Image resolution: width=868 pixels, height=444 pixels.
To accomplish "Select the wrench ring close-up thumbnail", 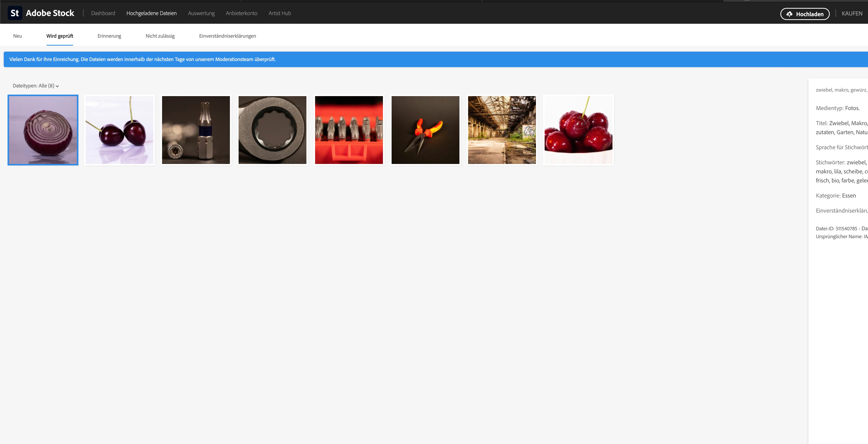I will (x=272, y=130).
